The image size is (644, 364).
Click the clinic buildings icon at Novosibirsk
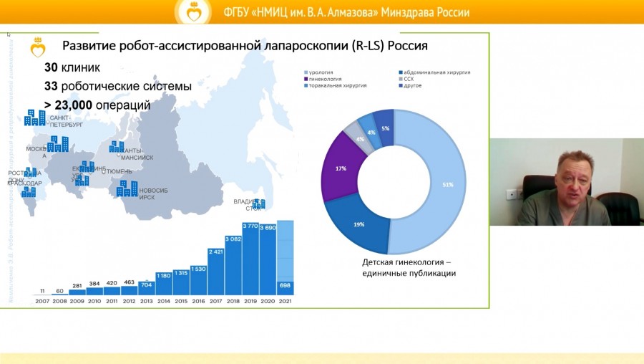click(x=127, y=188)
